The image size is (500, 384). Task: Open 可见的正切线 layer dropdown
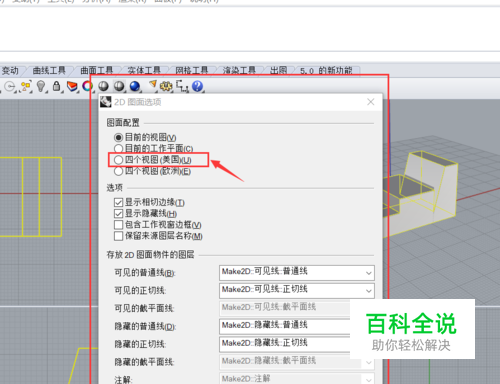coord(297,290)
